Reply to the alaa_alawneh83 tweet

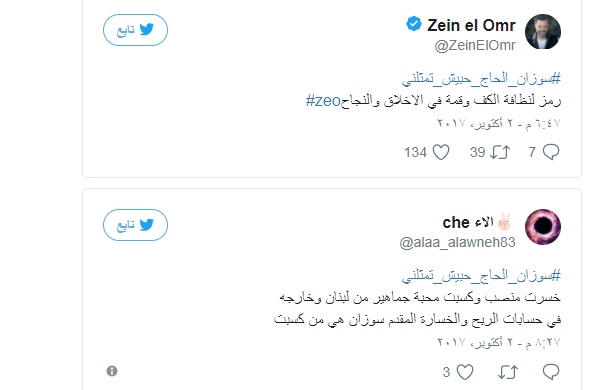(x=551, y=372)
